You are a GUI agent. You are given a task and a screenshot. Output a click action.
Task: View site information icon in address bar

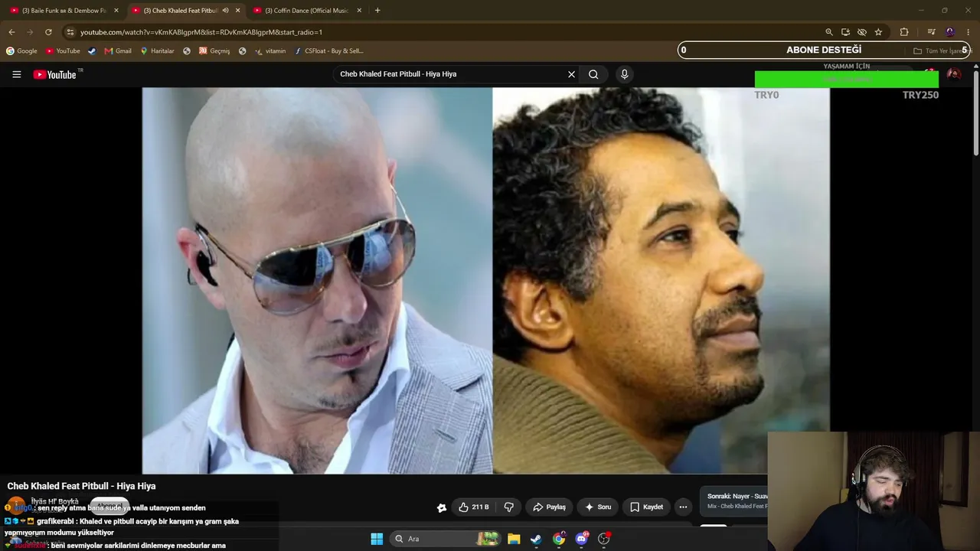[x=70, y=32]
